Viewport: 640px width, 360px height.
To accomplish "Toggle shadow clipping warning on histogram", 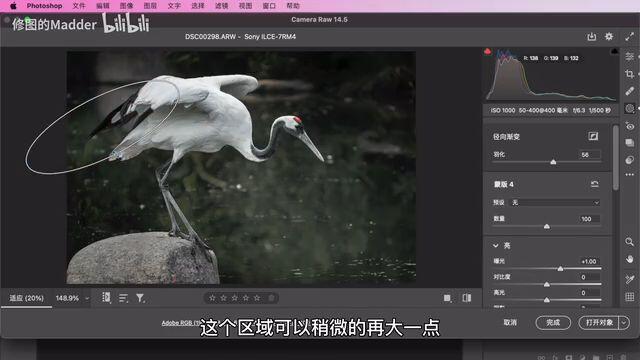I will [487, 51].
